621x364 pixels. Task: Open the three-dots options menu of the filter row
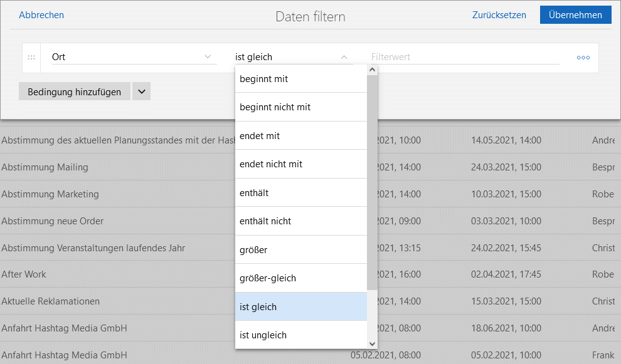tap(583, 58)
